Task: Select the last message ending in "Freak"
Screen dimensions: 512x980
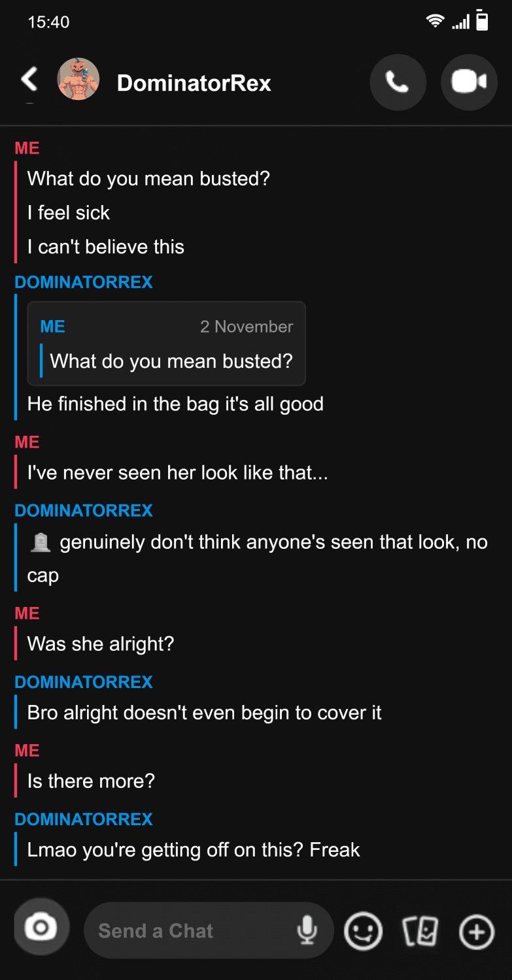Action: (194, 850)
